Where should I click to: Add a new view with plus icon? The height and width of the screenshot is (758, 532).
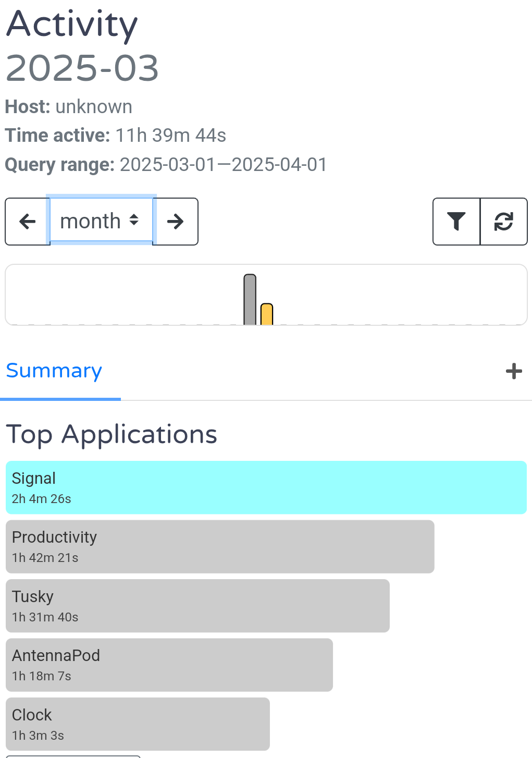point(514,371)
